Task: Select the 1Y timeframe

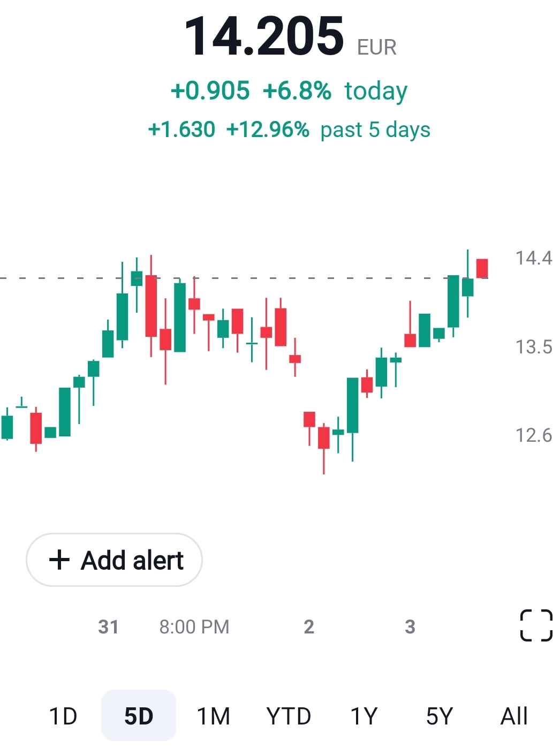Action: pyautogui.click(x=364, y=716)
